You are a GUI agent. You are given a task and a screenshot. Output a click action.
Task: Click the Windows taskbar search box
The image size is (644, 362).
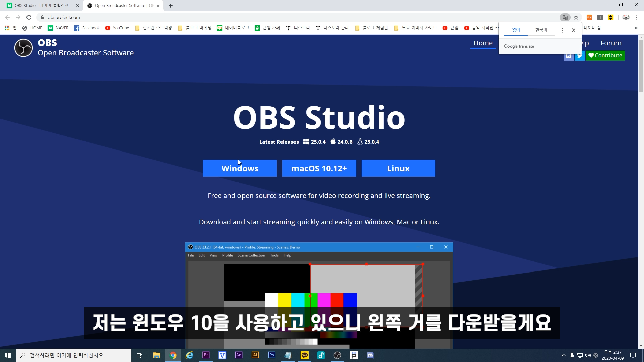pyautogui.click(x=74, y=355)
